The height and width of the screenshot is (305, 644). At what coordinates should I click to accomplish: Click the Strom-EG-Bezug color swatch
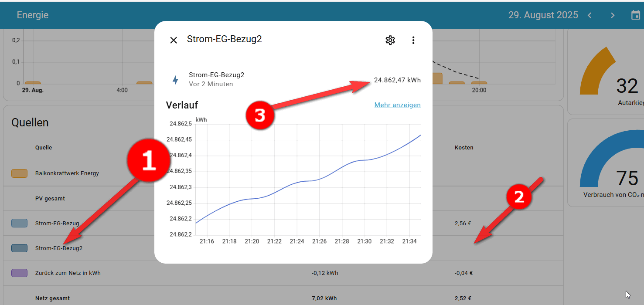(x=19, y=224)
